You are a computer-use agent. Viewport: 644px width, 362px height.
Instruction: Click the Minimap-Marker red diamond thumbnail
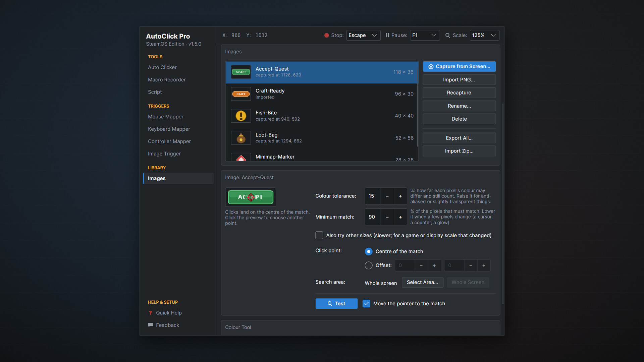click(241, 158)
